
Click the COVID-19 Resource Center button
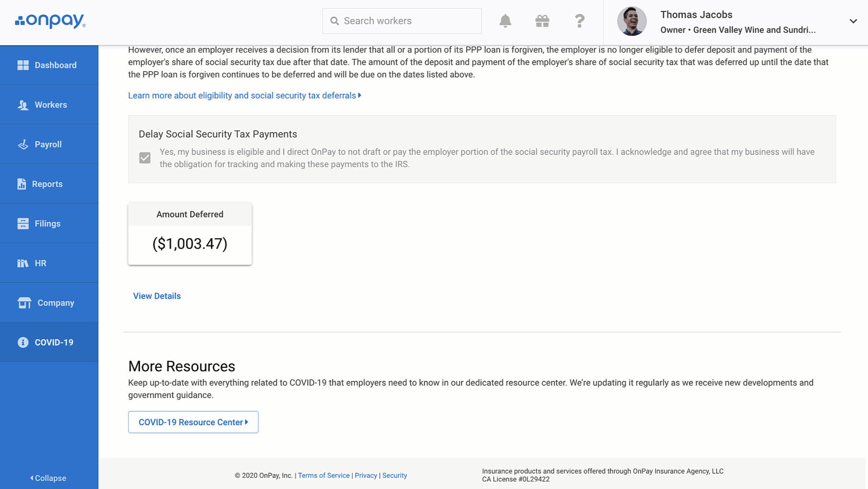point(193,422)
